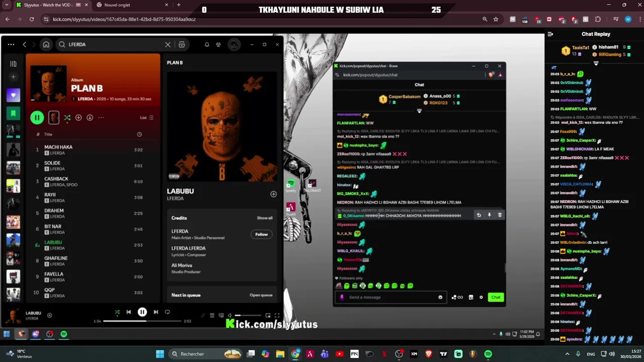Go back in Spotify navigation

(24, 44)
